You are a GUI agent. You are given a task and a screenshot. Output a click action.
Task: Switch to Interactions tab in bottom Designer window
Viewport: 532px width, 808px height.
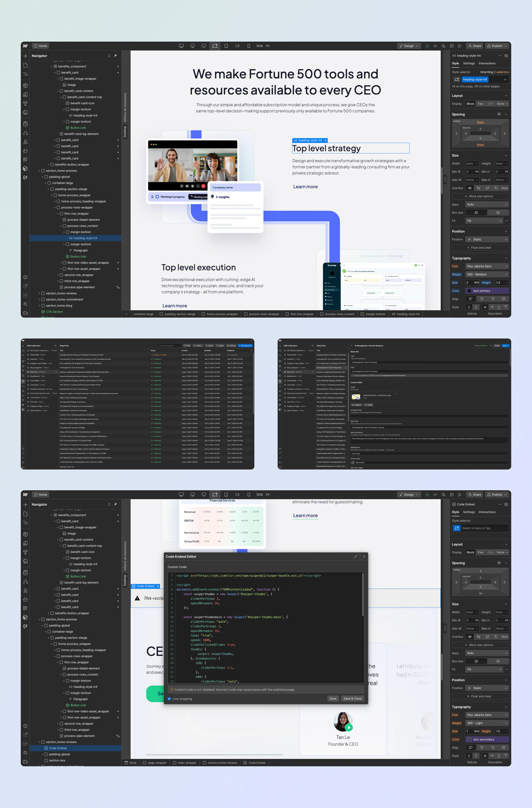coord(487,512)
